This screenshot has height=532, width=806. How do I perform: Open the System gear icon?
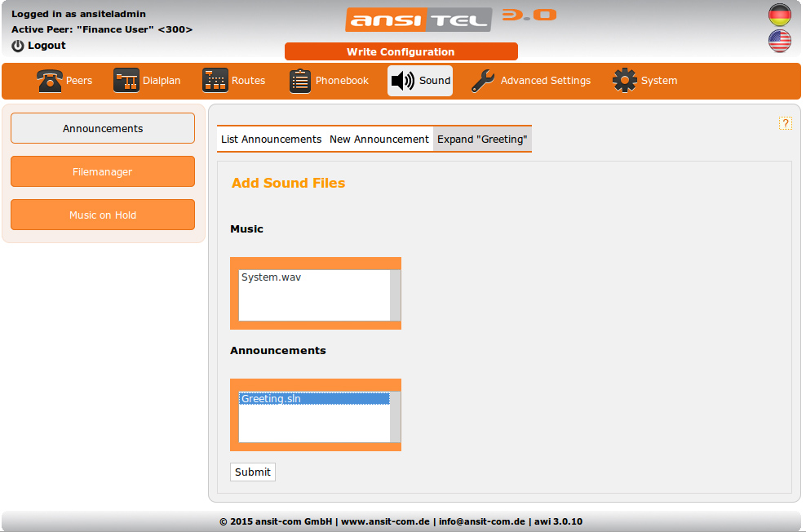[625, 81]
